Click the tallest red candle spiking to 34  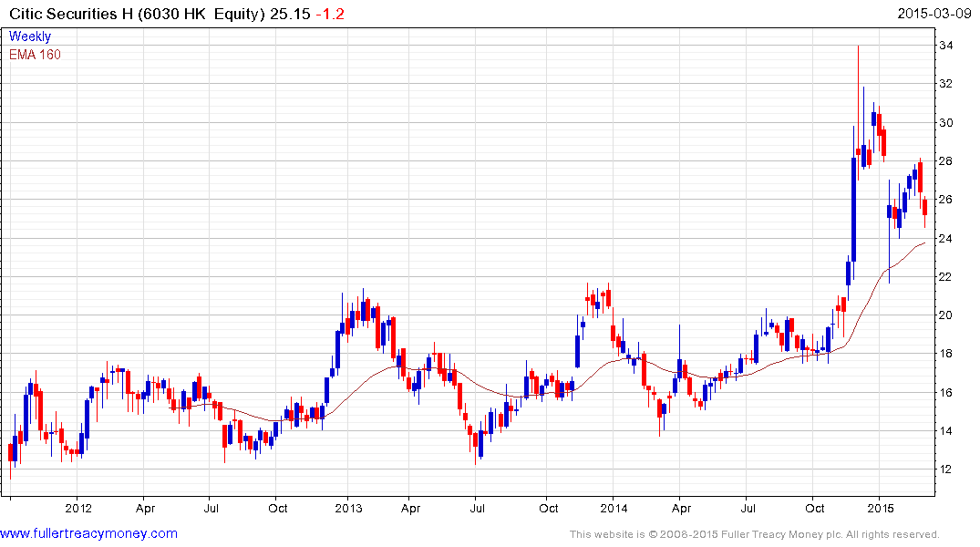point(858,112)
